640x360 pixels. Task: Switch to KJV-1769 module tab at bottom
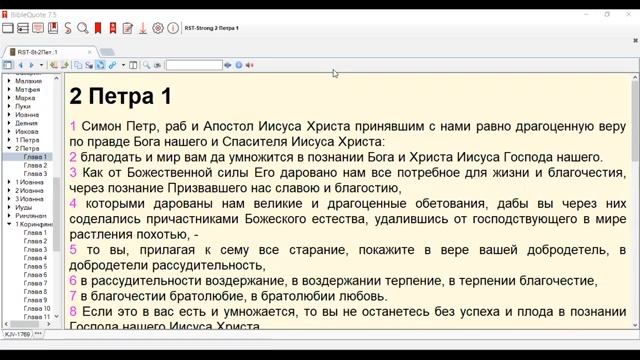coord(18,334)
